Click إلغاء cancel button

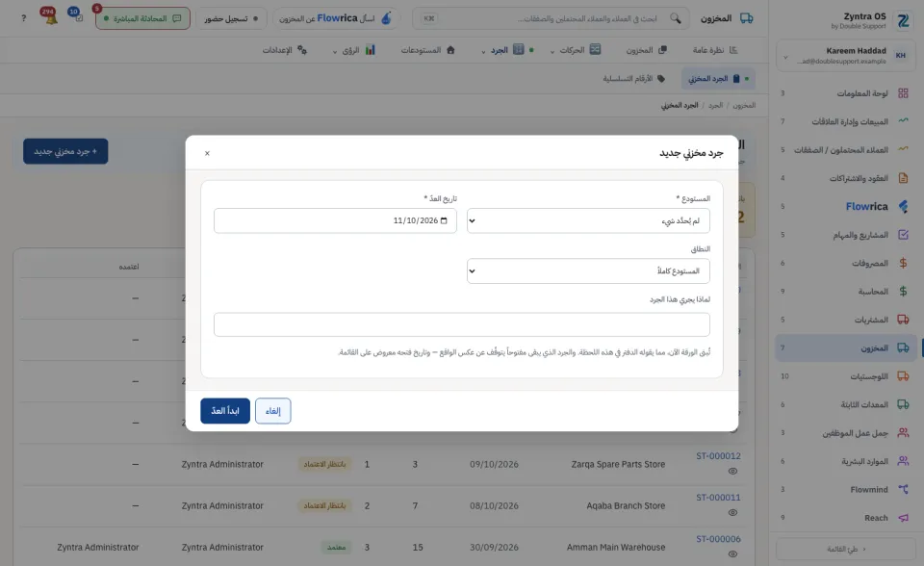pos(272,411)
